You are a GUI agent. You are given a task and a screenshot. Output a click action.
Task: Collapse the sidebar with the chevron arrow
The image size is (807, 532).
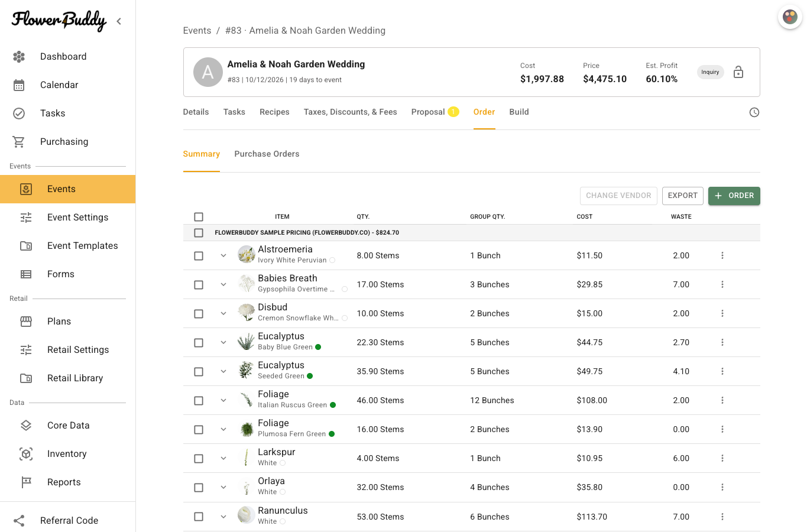point(119,21)
